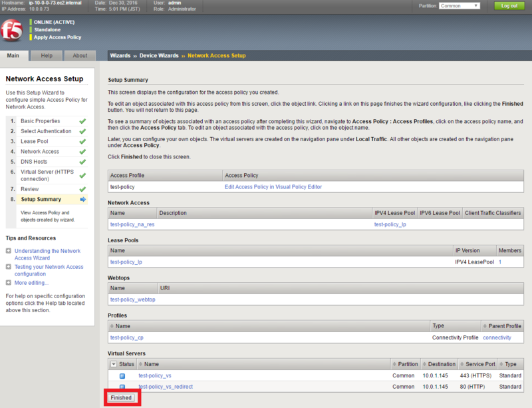Viewport: 532px width, 408px height.
Task: Click the green check next to Basic Properties
Action: pyautogui.click(x=82, y=121)
